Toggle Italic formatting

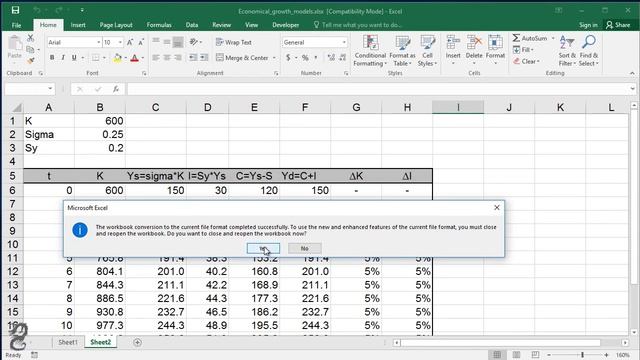pyautogui.click(x=63, y=58)
